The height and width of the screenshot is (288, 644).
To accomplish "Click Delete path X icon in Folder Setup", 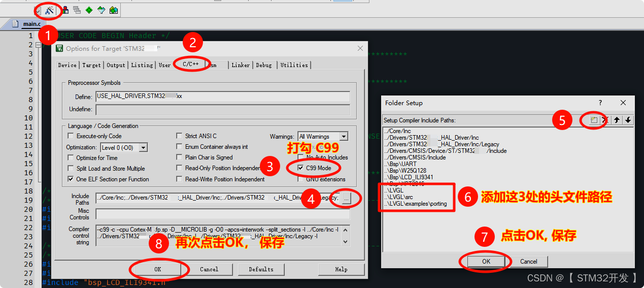I will (604, 120).
